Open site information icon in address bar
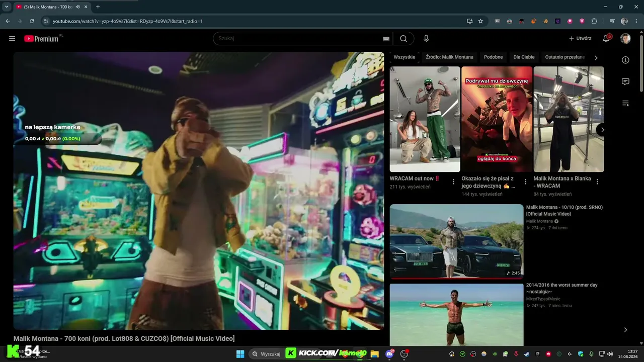Screen dimensions: 644x362 click(46, 21)
